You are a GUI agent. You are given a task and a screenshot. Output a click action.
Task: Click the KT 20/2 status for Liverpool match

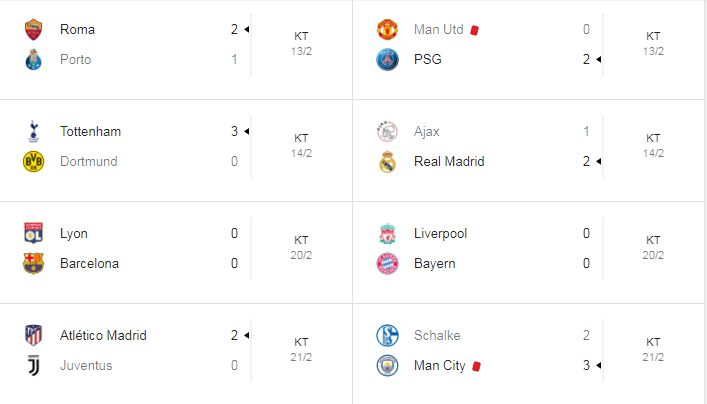point(653,247)
